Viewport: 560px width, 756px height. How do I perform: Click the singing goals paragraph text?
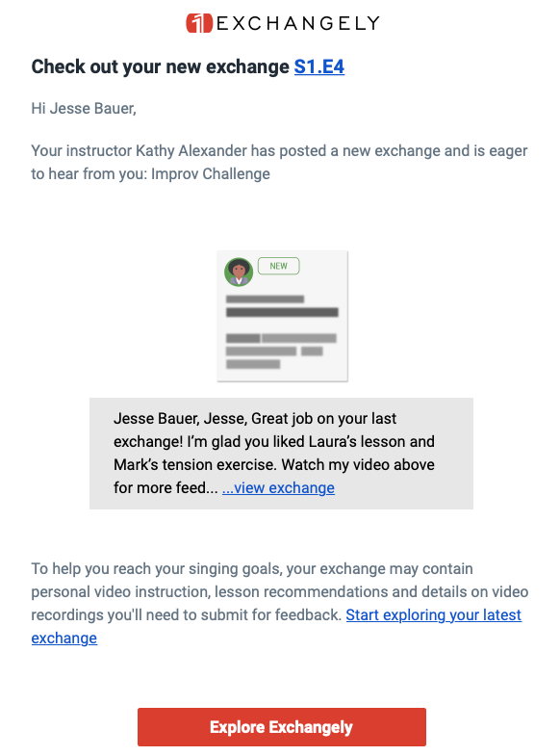tap(280, 603)
